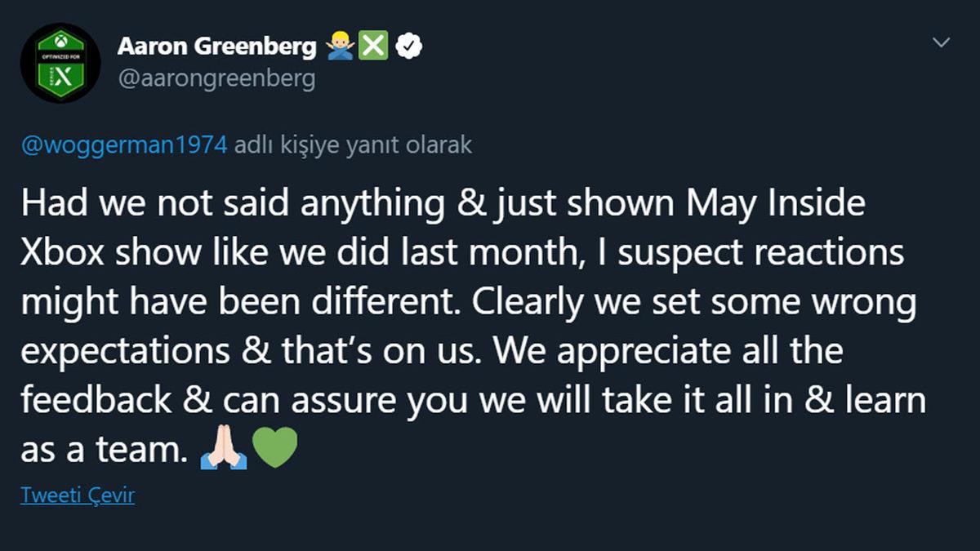Screen dimensions: 980x551
Task: Click the Tweeti Çevir translate link
Action: [78, 495]
